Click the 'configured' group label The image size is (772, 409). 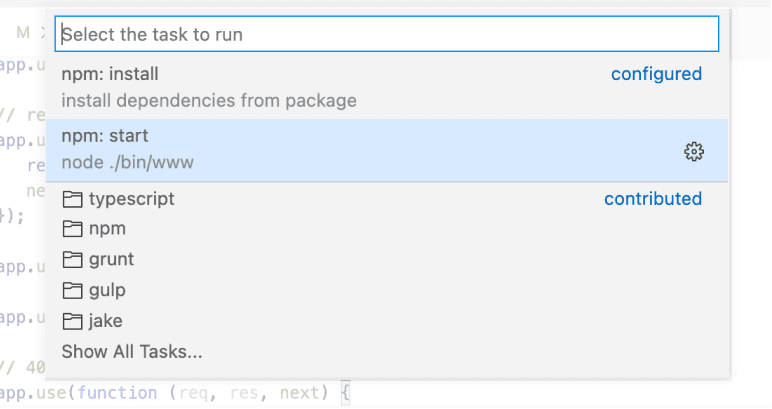click(x=656, y=74)
